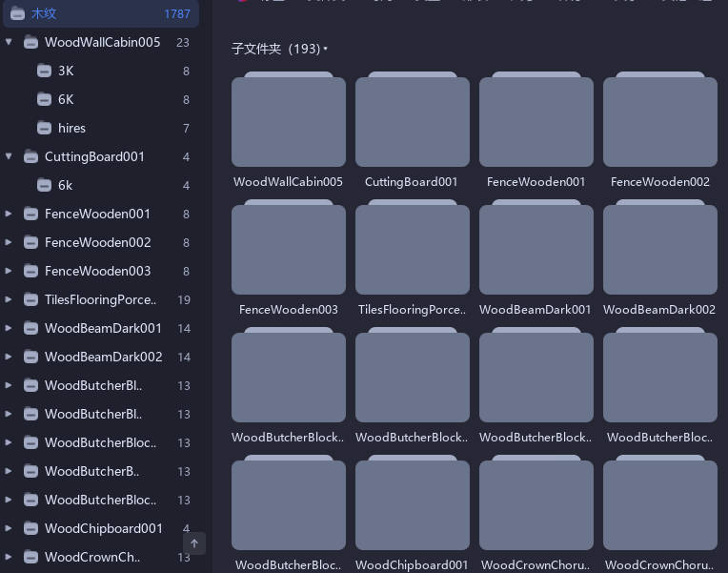Viewport: 728px width, 573px height.
Task: Click the folder icon beside WoodBeamDark001 in the sidebar
Action: pos(30,328)
